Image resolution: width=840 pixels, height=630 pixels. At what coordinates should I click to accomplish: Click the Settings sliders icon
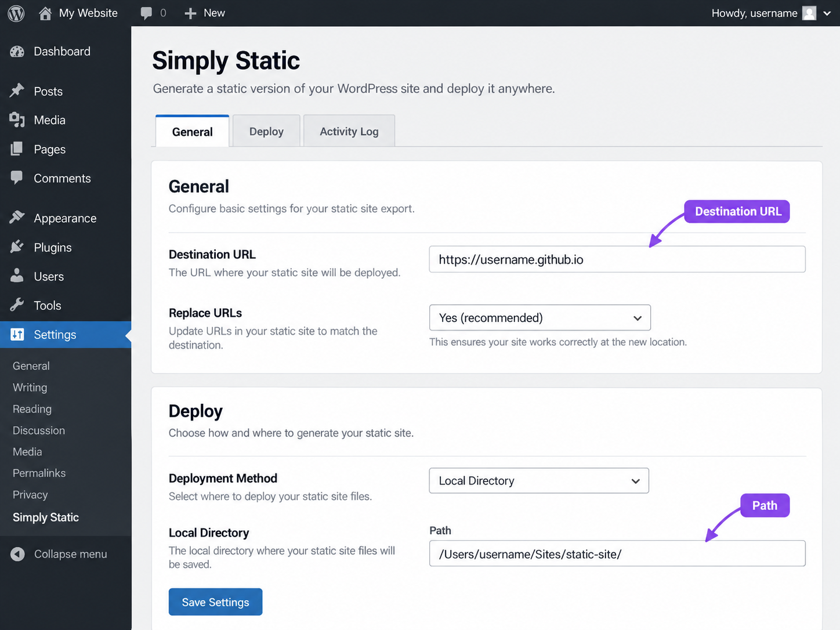[17, 334]
